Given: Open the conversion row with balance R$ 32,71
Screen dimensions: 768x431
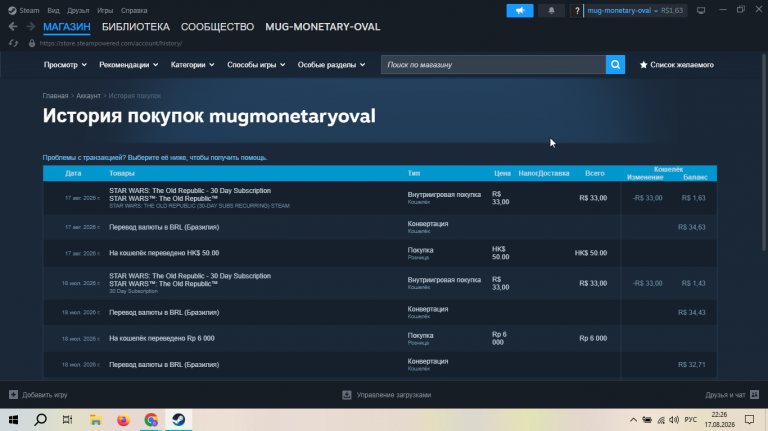Looking at the screenshot, I should [x=380, y=365].
